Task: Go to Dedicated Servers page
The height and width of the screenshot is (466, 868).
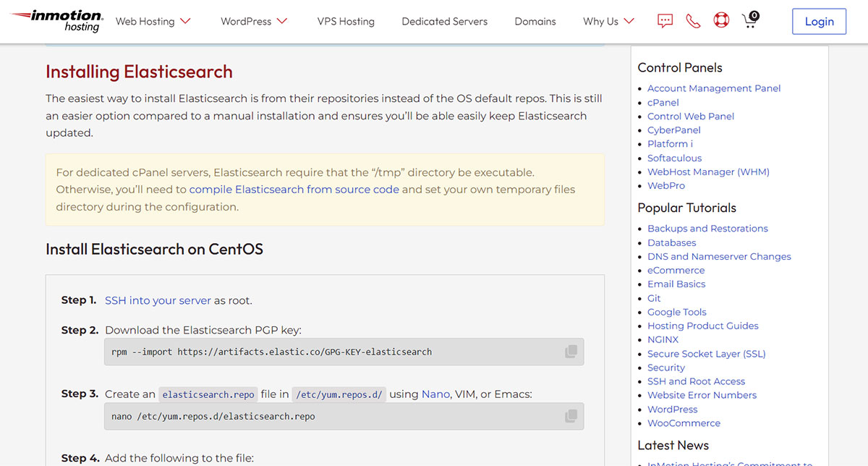Action: (x=445, y=22)
